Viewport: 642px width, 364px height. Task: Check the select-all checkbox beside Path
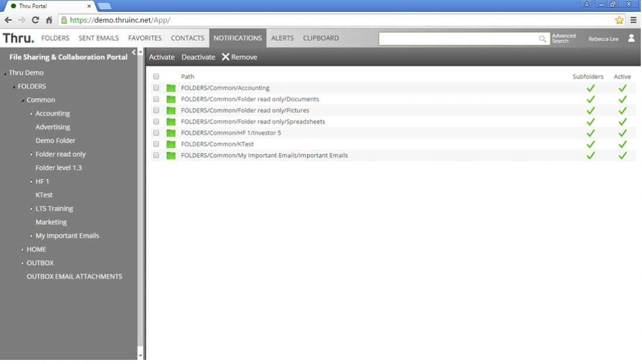coord(156,77)
